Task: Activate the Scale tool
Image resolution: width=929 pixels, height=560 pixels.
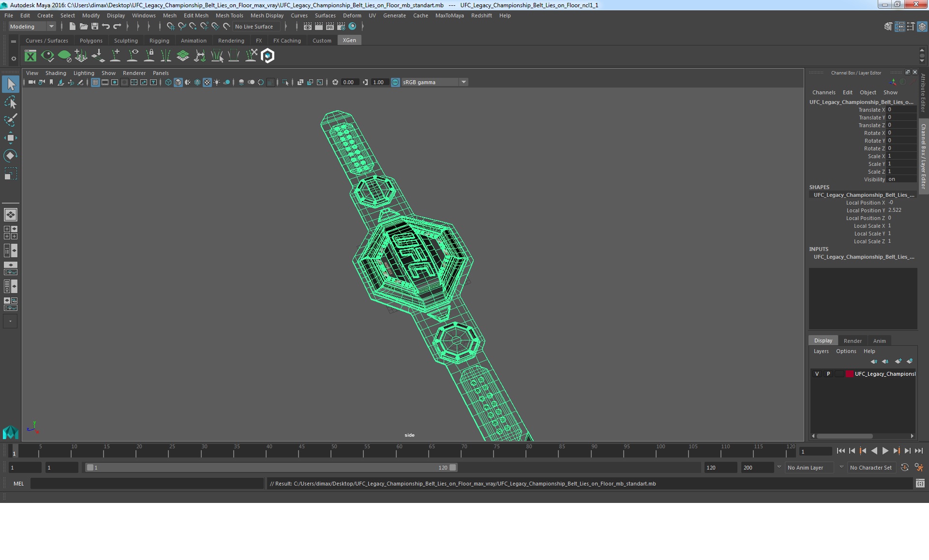Action: pyautogui.click(x=10, y=174)
